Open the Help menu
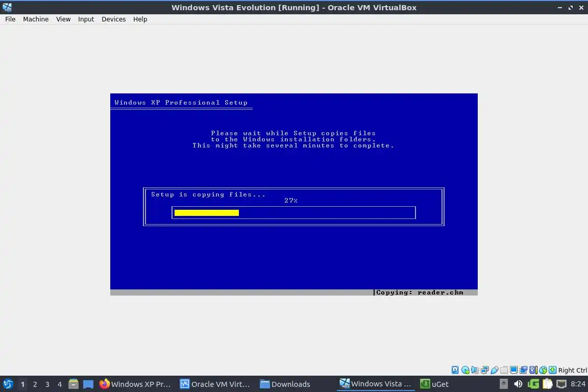 (x=140, y=19)
